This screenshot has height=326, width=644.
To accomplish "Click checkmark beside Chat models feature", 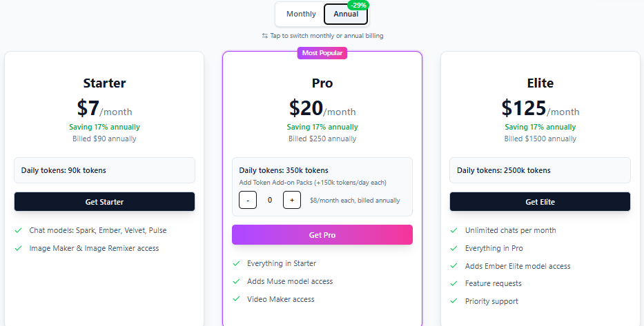I will point(18,230).
